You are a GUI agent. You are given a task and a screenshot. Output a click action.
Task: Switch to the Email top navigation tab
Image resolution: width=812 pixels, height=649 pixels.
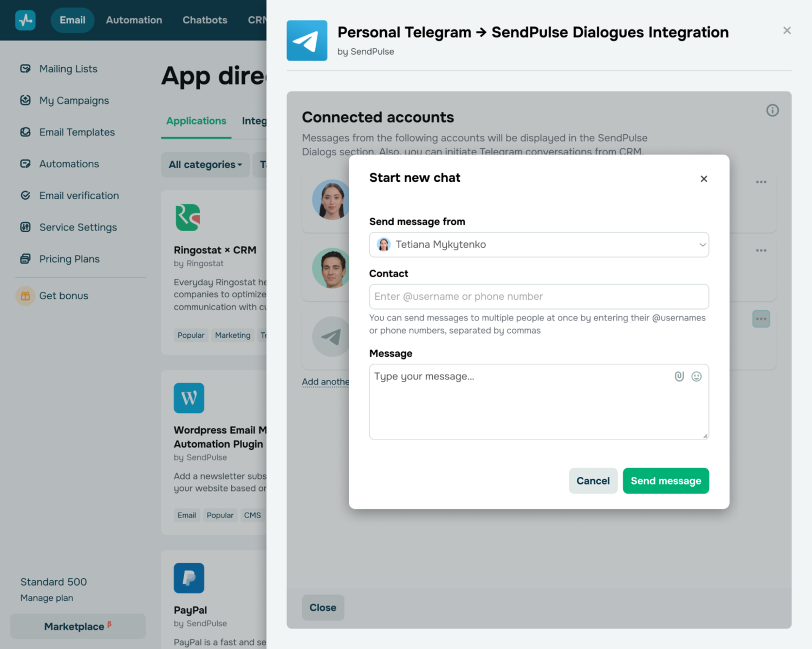click(73, 20)
